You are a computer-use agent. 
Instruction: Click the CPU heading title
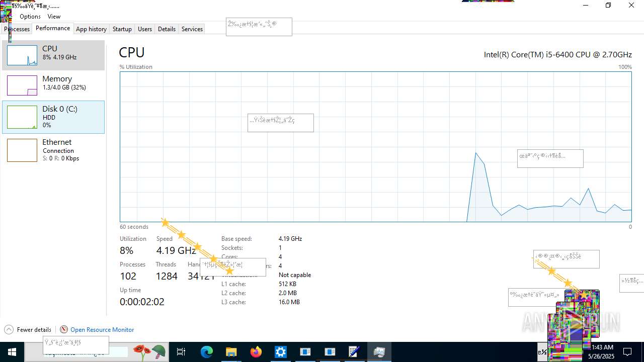[x=132, y=52]
